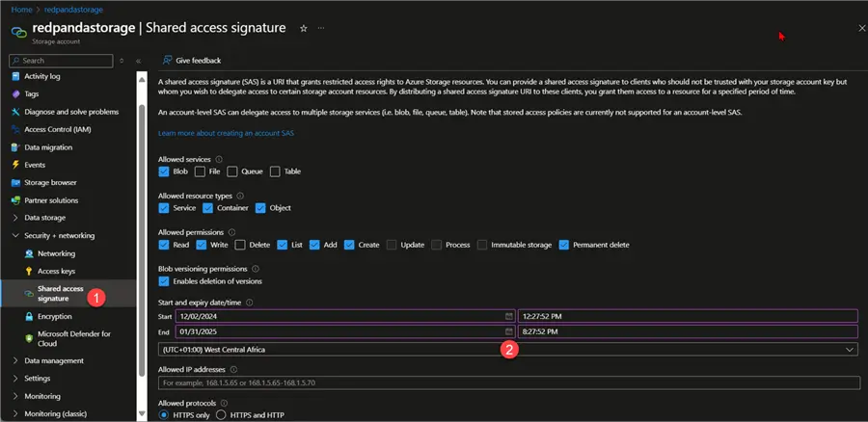Collapse the sidebar with the double chevron
Image resolution: width=868 pixels, height=422 pixels.
138,61
